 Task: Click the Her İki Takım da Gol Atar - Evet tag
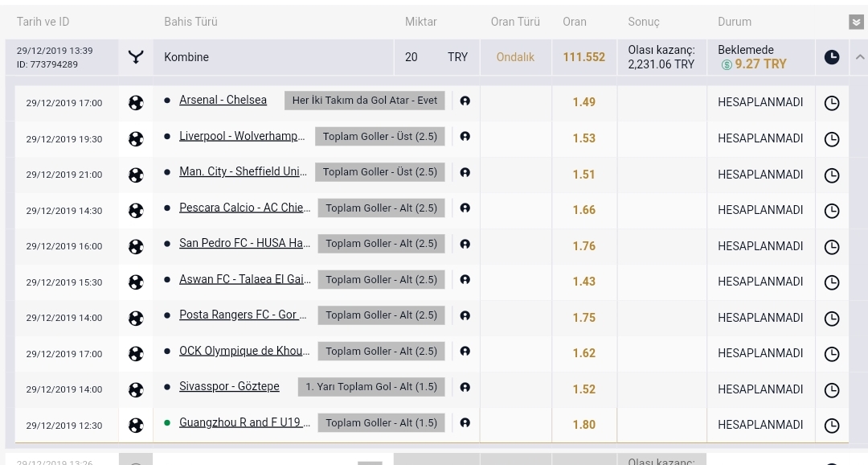[364, 101]
